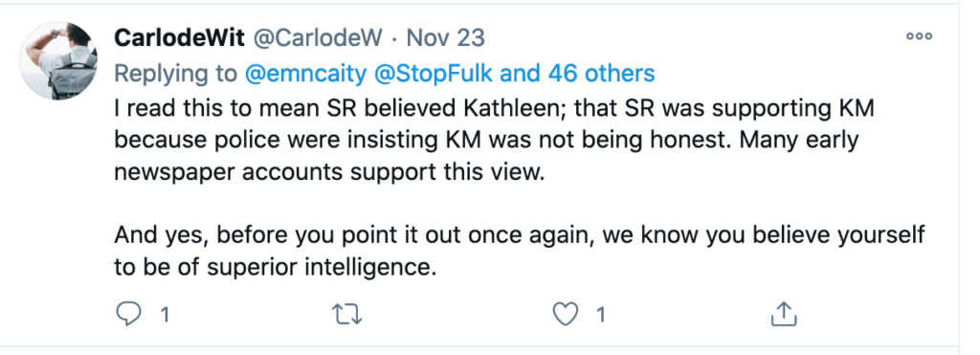
Task: Click the "because police were insisting" text line
Action: point(486,140)
